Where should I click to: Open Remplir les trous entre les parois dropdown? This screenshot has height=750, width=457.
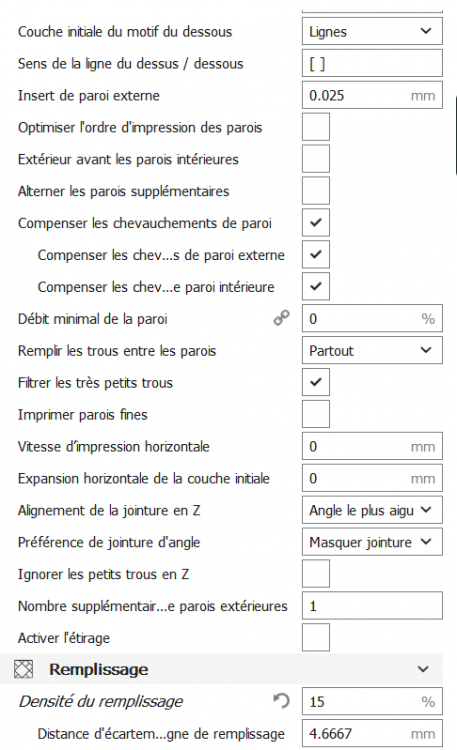[x=372, y=350]
